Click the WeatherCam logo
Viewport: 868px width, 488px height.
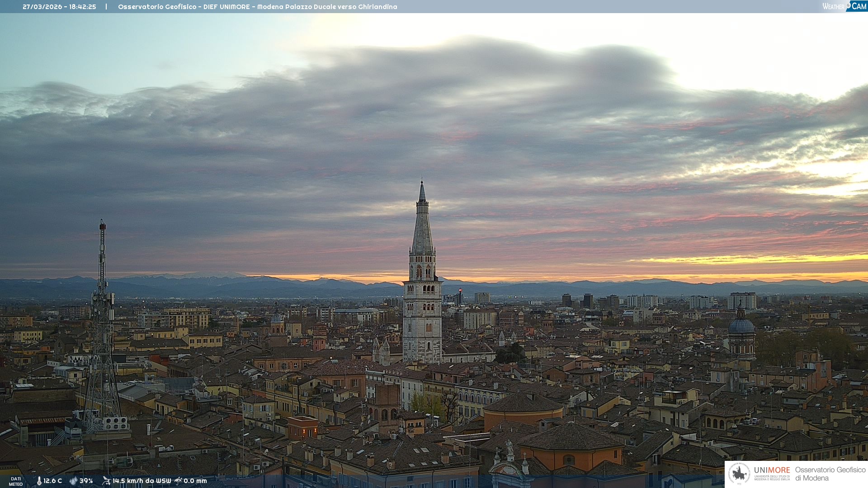coord(844,6)
